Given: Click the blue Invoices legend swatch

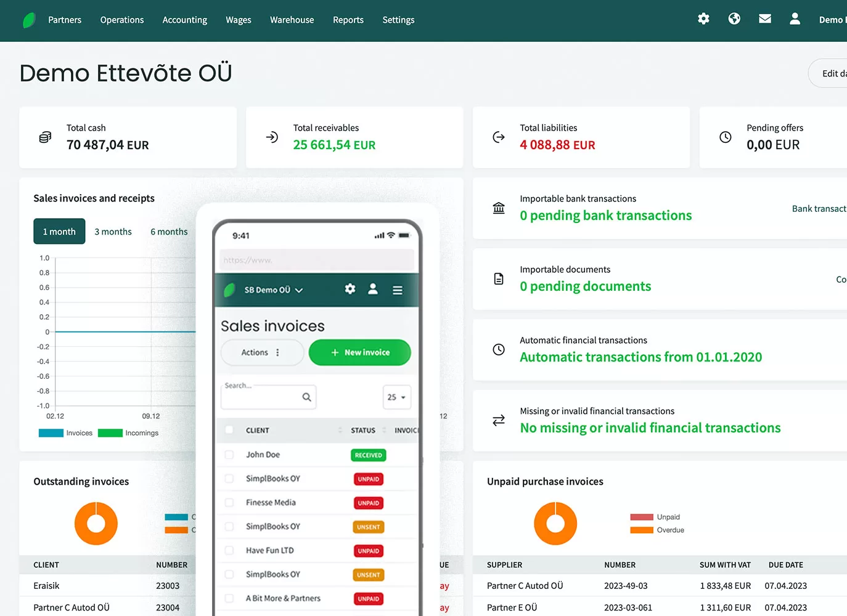Looking at the screenshot, I should coord(51,433).
